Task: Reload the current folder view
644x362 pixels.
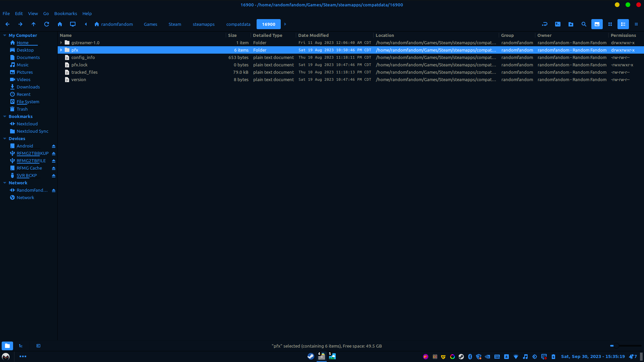Action: pyautogui.click(x=47, y=24)
